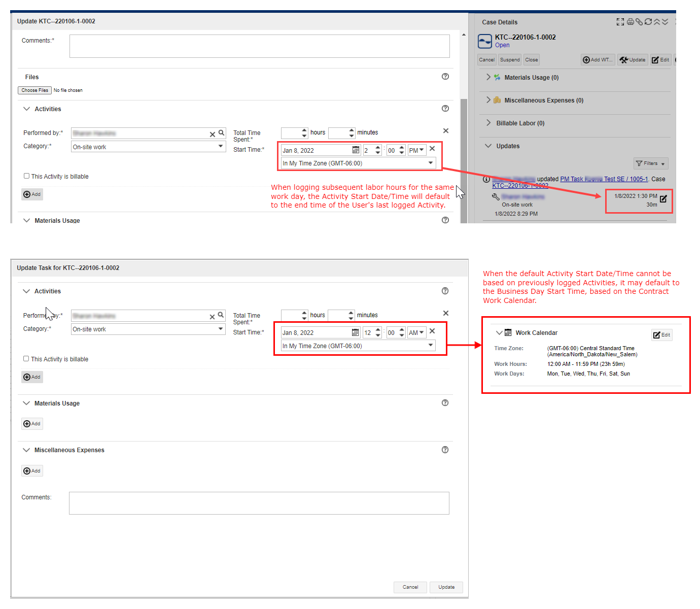Click the green arrows icon by Materials Usage (0)
This screenshot has width=700, height=609.
point(497,77)
